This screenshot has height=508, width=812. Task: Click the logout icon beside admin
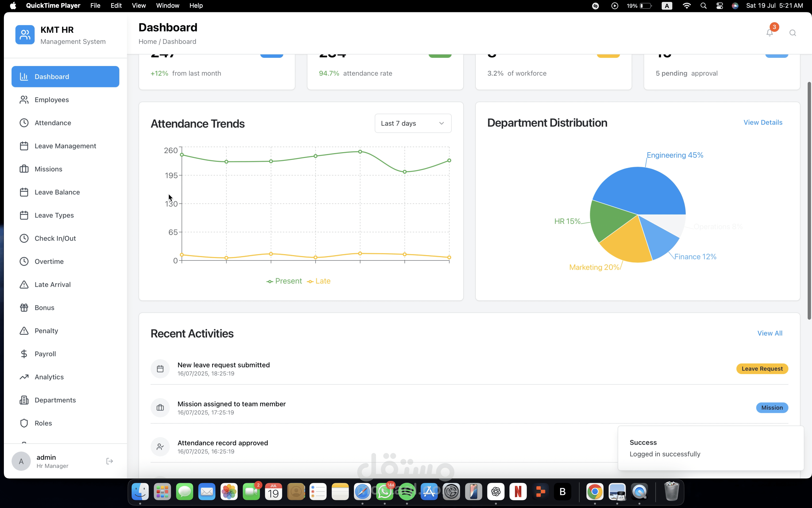[109, 461]
